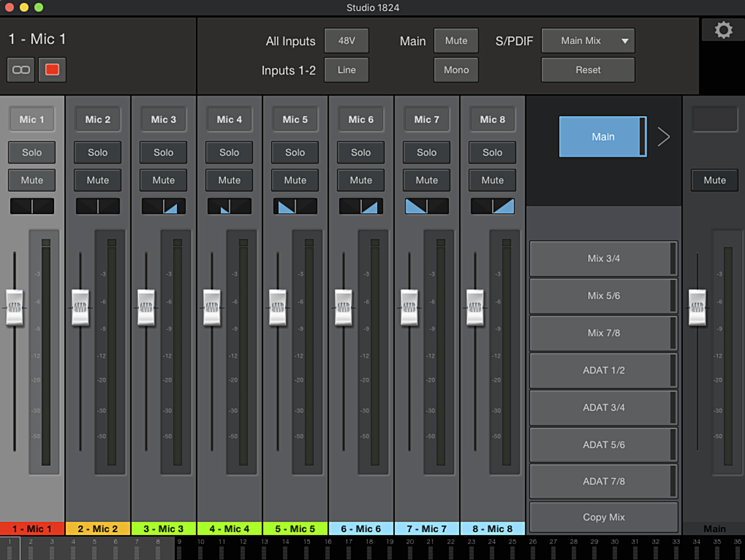The width and height of the screenshot is (745, 560).
Task: Click the Mic 4 fader handle
Action: click(212, 307)
